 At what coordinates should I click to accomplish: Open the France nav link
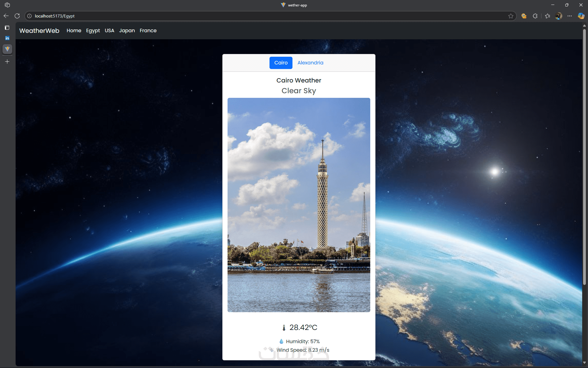[x=148, y=31]
